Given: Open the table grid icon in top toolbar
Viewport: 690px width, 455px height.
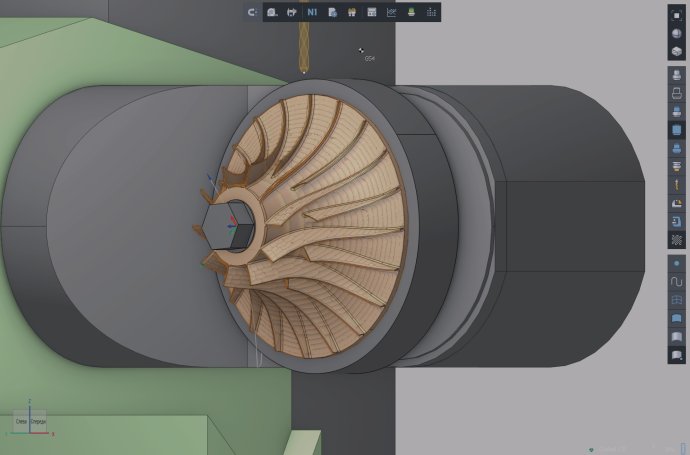Looking at the screenshot, I should tap(371, 12).
